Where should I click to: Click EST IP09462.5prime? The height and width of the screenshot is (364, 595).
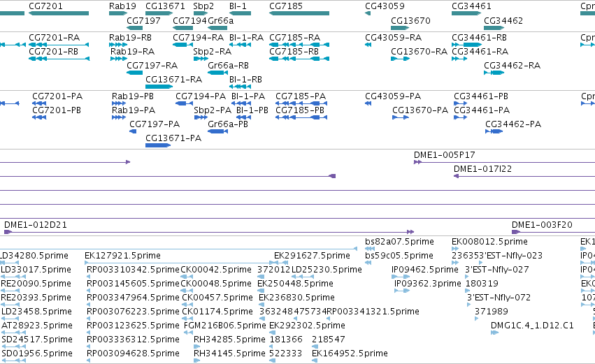click(x=401, y=277)
